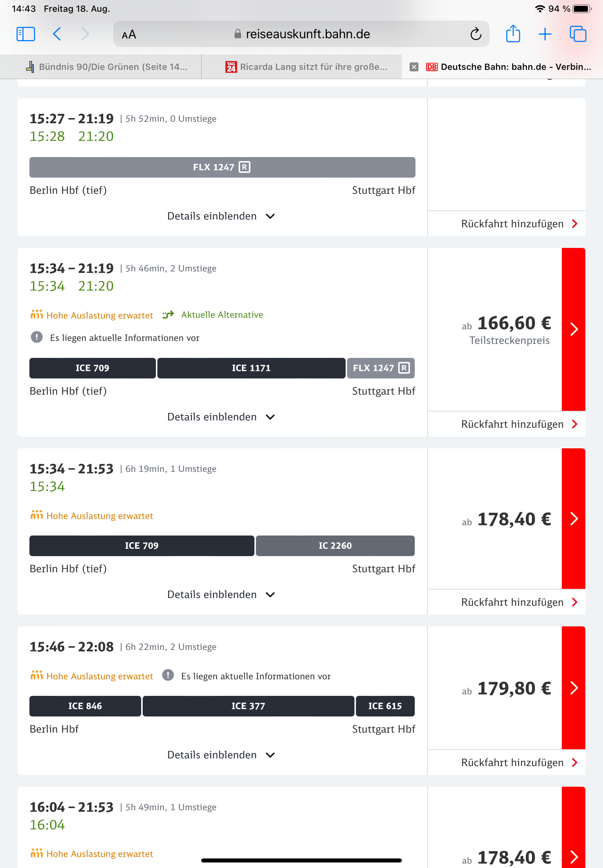Close the Deutsche Bahn tab
Viewport: 603px width, 868px height.
tap(414, 67)
